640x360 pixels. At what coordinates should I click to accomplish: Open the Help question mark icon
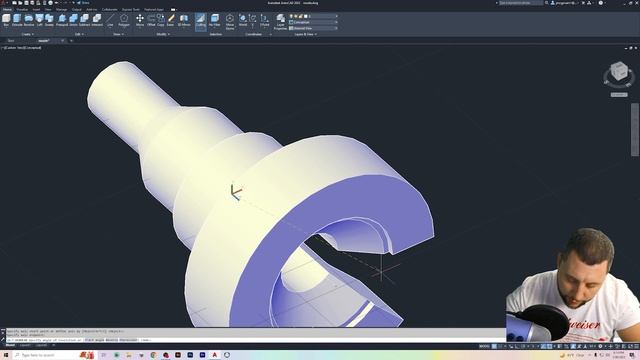(601, 3)
